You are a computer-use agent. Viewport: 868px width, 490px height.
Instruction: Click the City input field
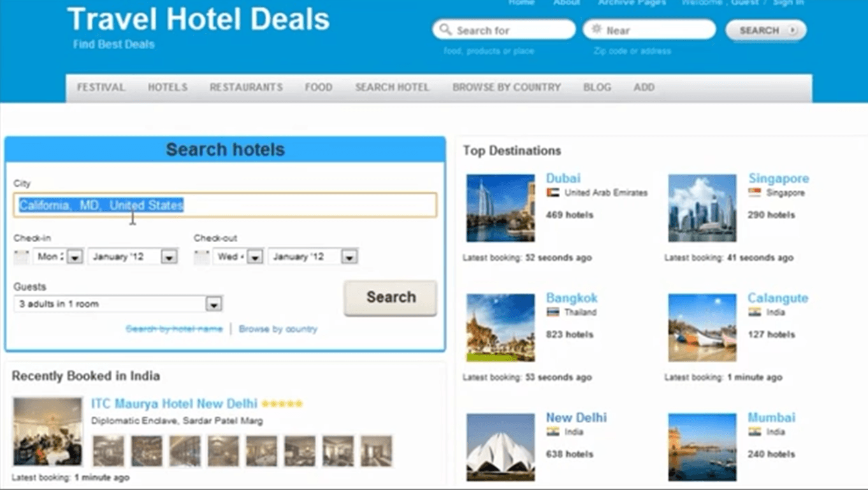[226, 205]
